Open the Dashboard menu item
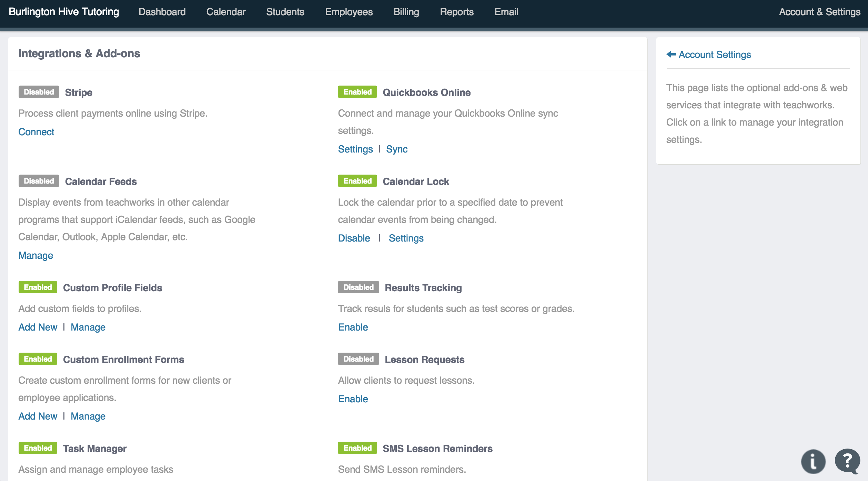 point(162,12)
